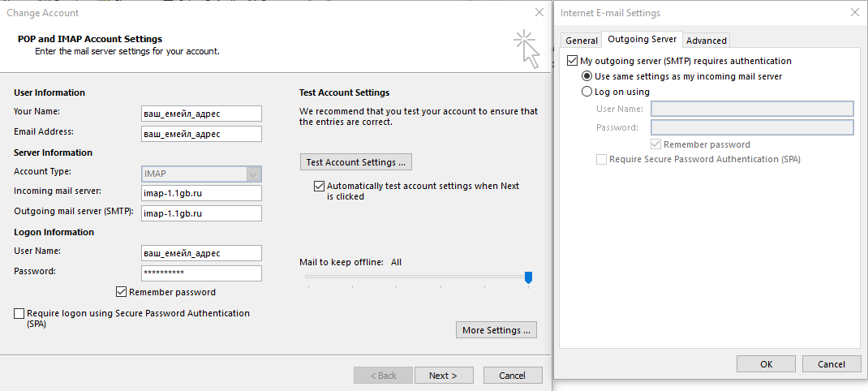868x391 pixels.
Task: Click the cursor wizard icon in header
Action: (526, 47)
